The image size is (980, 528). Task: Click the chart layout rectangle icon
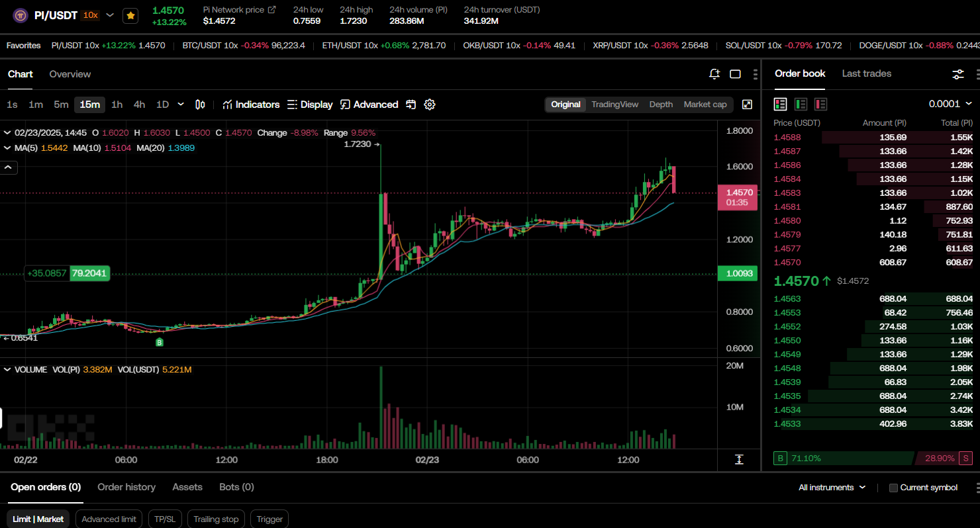pos(735,74)
